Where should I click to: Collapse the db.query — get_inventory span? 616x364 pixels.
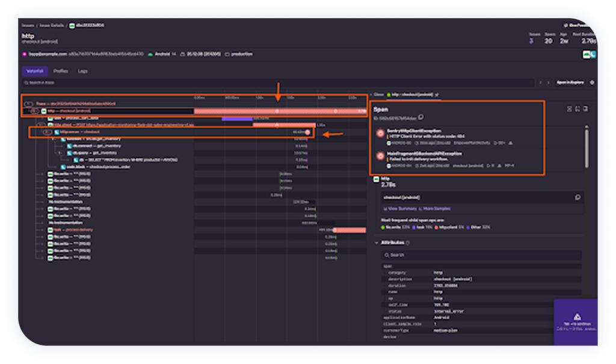[61, 153]
